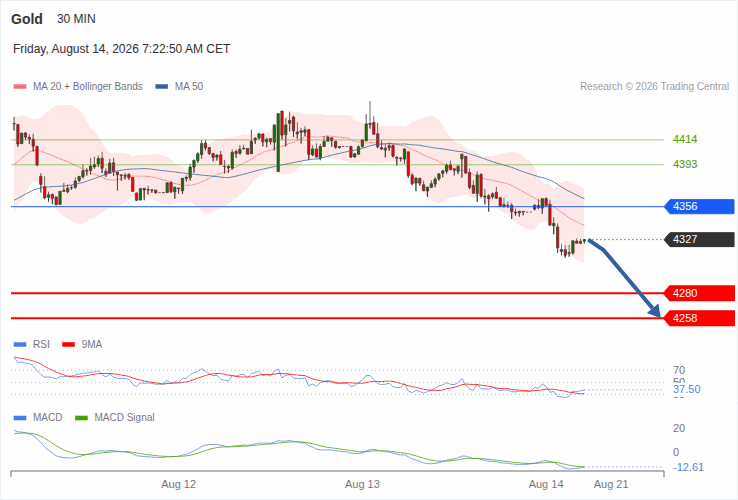This screenshot has height=500, width=738.
Task: Select the 30 MIN timeframe label
Action: pyautogui.click(x=76, y=19)
